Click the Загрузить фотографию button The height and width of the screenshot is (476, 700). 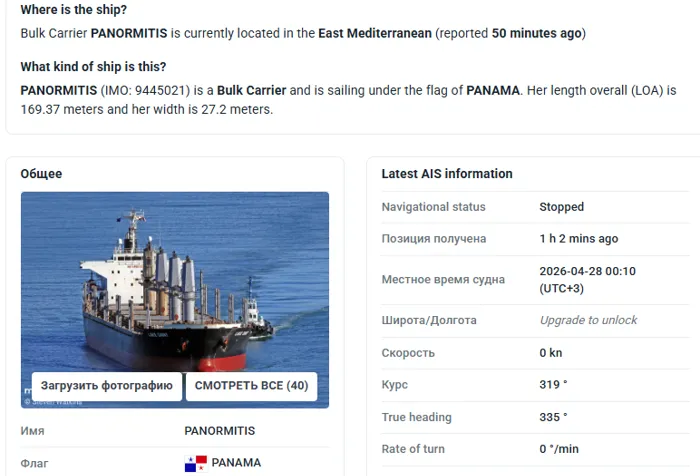107,386
